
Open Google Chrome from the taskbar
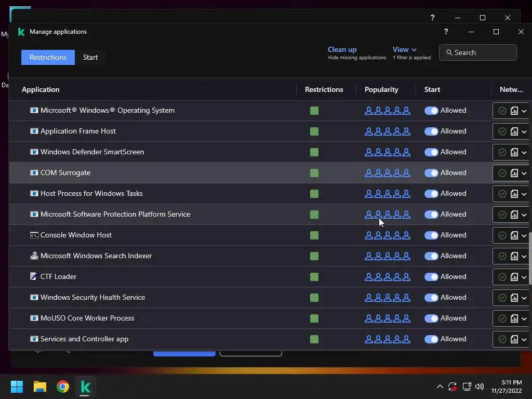(x=63, y=387)
